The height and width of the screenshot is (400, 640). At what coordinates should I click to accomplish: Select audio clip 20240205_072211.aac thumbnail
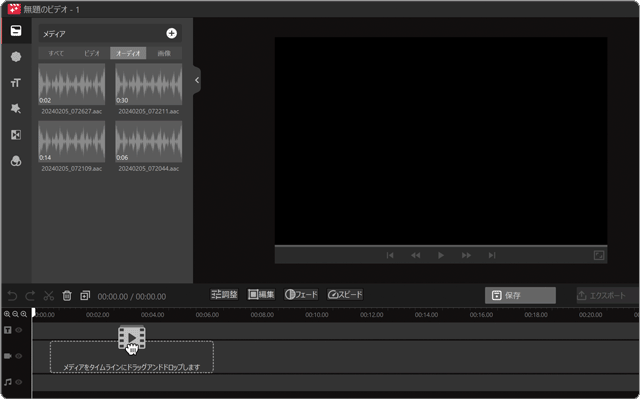pyautogui.click(x=148, y=85)
